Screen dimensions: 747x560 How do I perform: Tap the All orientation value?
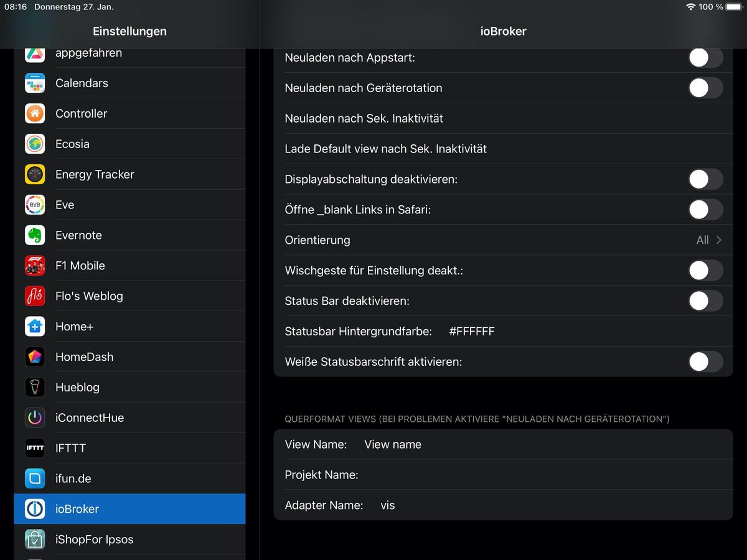point(702,240)
